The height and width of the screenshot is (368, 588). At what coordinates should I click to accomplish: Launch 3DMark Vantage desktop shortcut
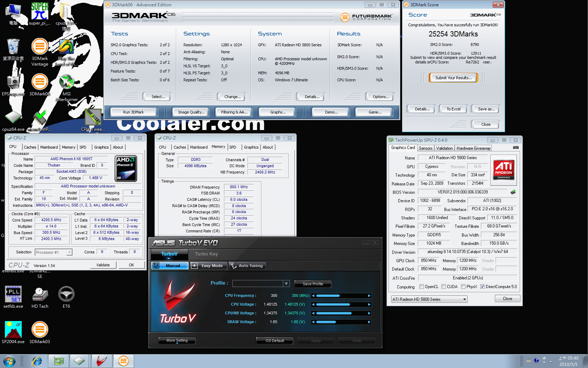(x=40, y=52)
